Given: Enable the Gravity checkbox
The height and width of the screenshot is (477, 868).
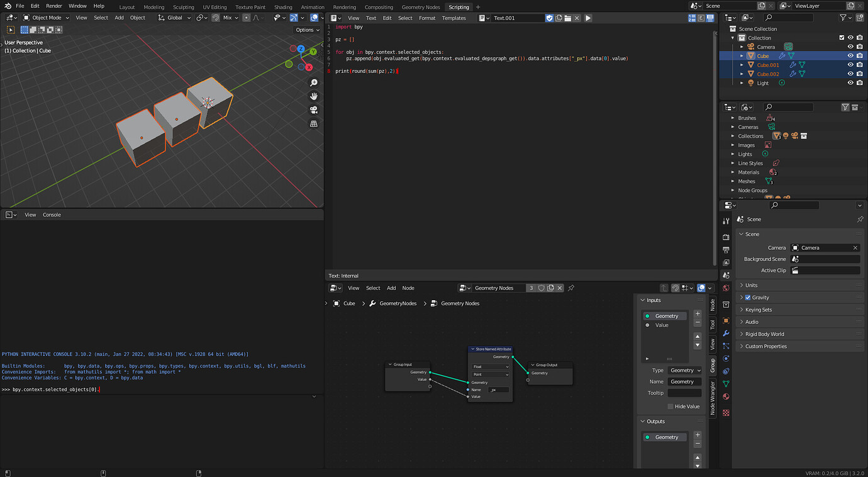Looking at the screenshot, I should (748, 298).
